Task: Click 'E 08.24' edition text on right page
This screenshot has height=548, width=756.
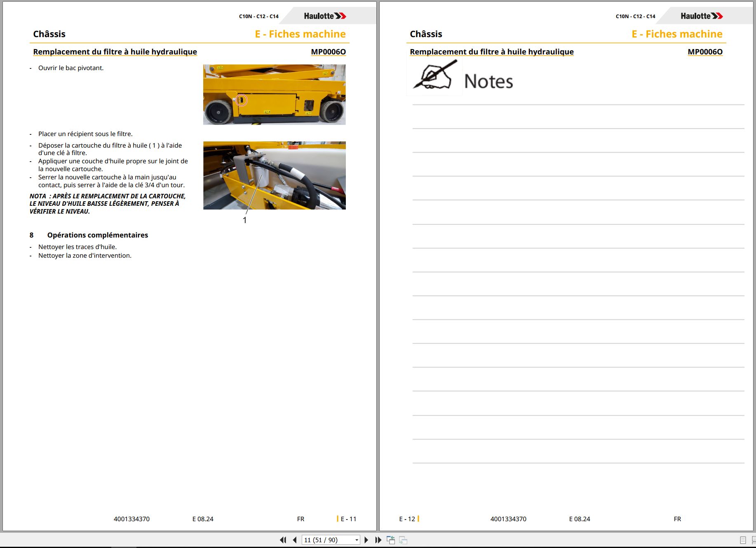Action: 580,519
